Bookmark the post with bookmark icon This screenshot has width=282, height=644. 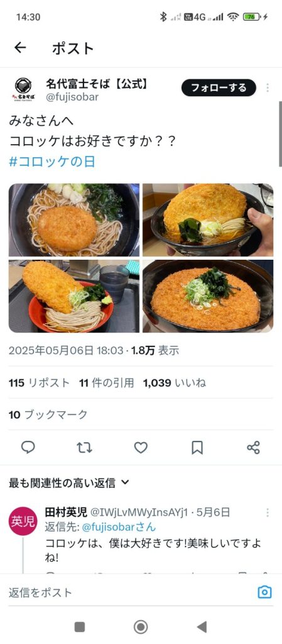(197, 447)
